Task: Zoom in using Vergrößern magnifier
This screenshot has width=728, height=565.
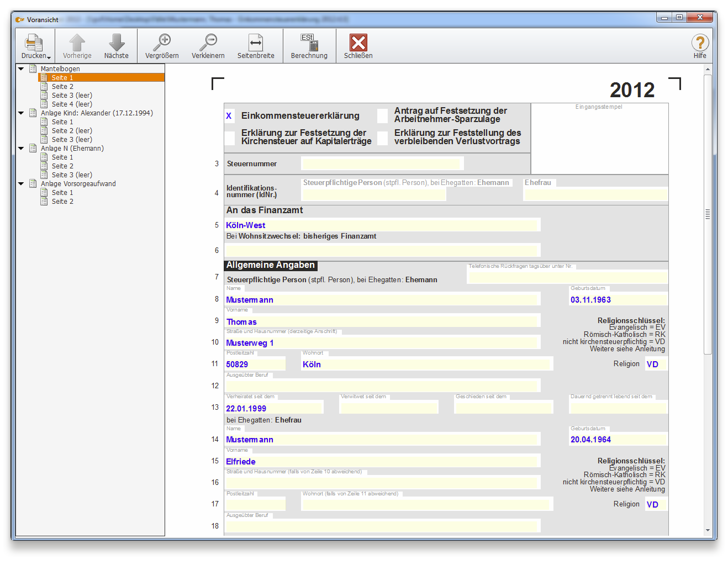Action: [162, 43]
